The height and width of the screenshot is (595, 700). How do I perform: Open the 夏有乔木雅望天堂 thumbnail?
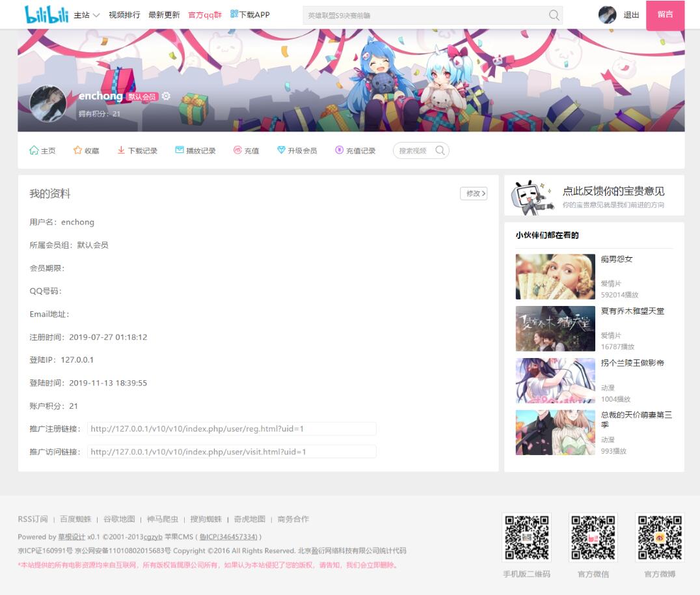point(556,328)
